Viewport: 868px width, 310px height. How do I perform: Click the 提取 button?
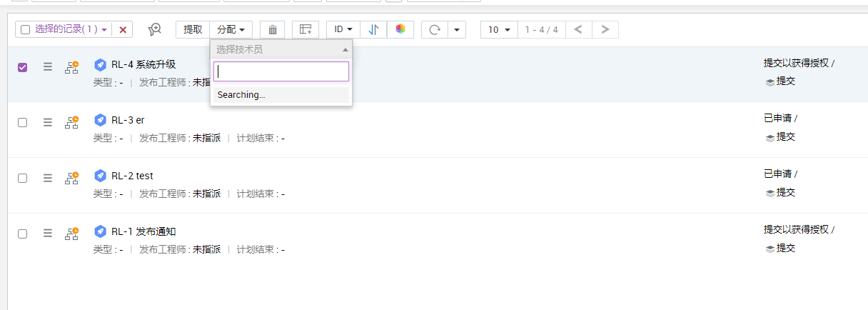193,29
